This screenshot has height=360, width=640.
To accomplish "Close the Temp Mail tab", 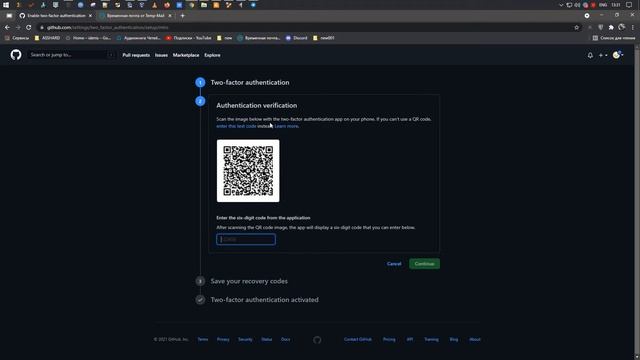I will pyautogui.click(x=170, y=16).
